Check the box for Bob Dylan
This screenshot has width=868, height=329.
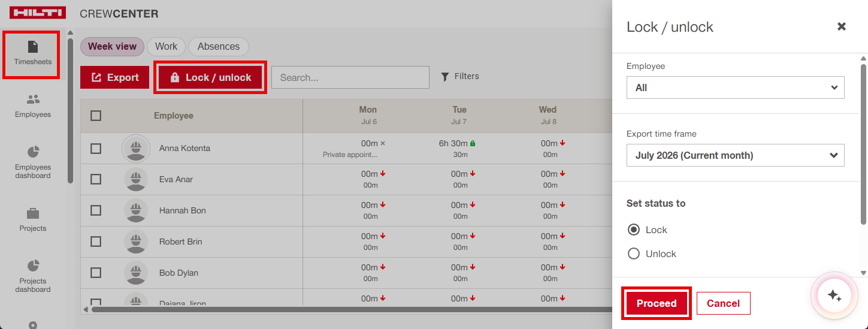(x=96, y=273)
